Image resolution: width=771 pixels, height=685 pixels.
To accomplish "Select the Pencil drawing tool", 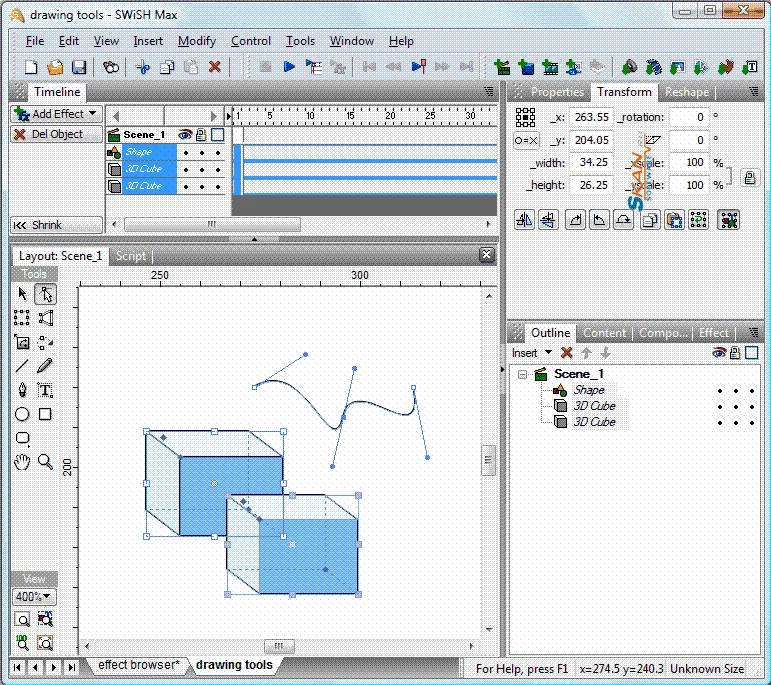I will click(45, 366).
